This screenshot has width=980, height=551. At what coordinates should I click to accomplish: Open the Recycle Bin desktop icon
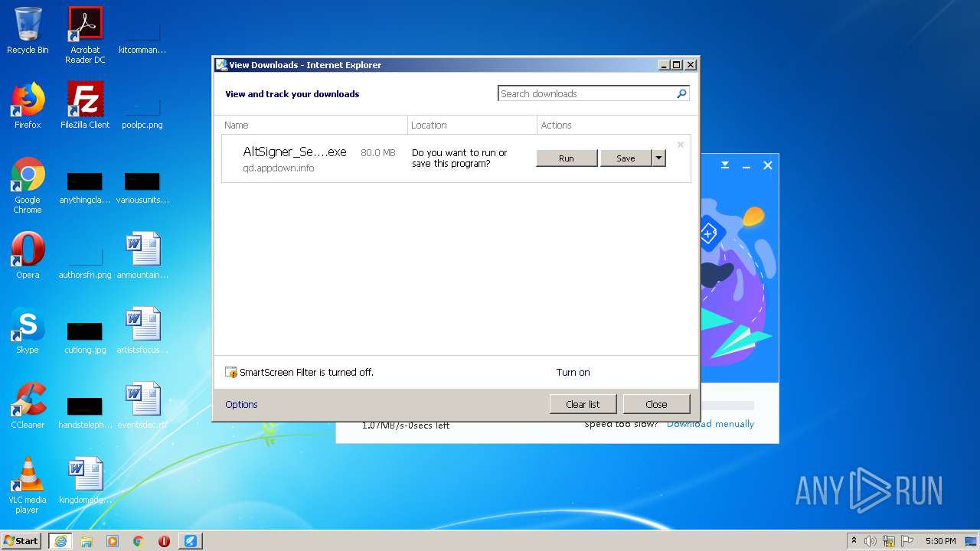click(x=28, y=31)
